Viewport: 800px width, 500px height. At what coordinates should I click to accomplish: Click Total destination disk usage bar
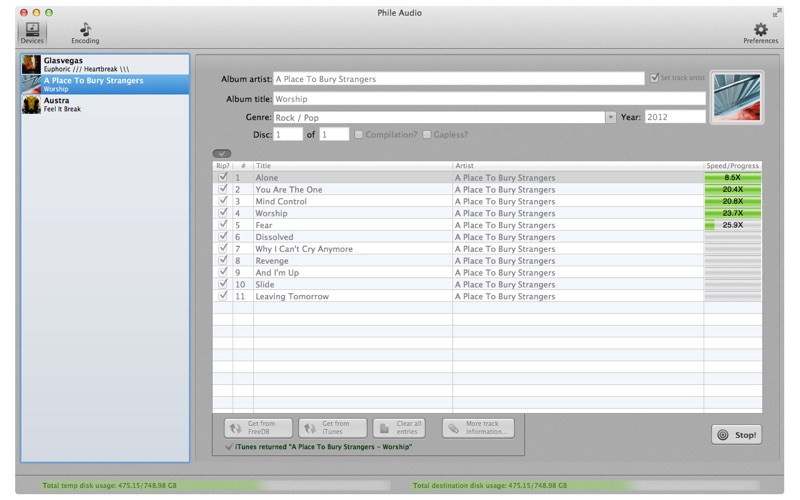pyautogui.click(x=586, y=485)
